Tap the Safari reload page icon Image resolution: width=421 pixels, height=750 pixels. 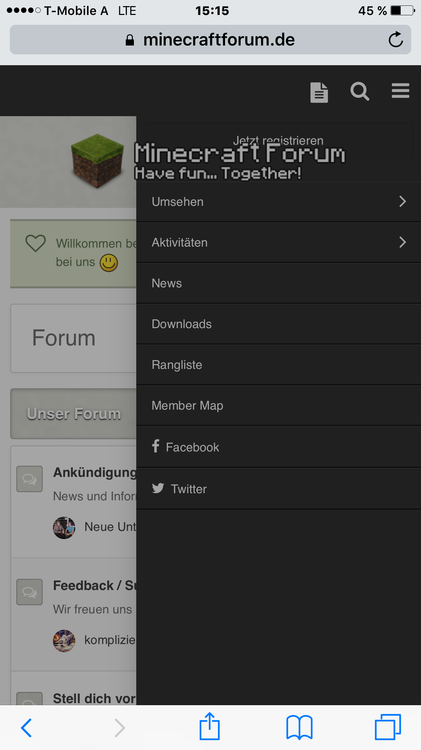tap(396, 40)
